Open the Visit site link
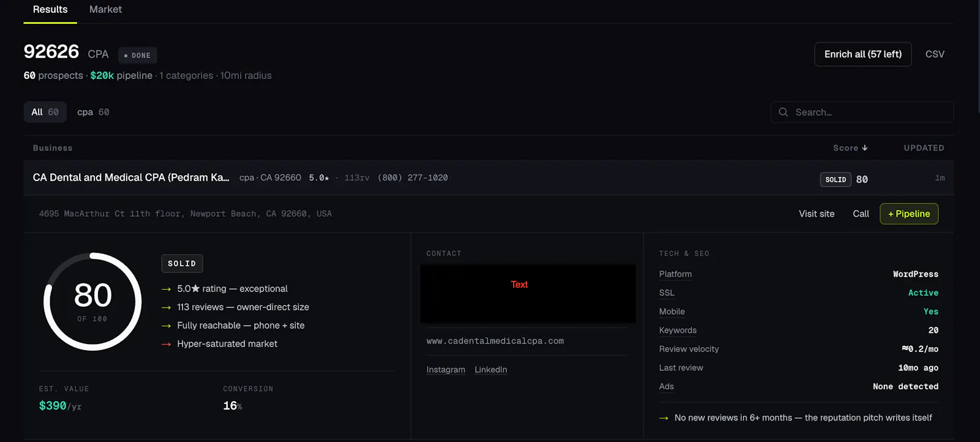The height and width of the screenshot is (442, 980). click(816, 214)
